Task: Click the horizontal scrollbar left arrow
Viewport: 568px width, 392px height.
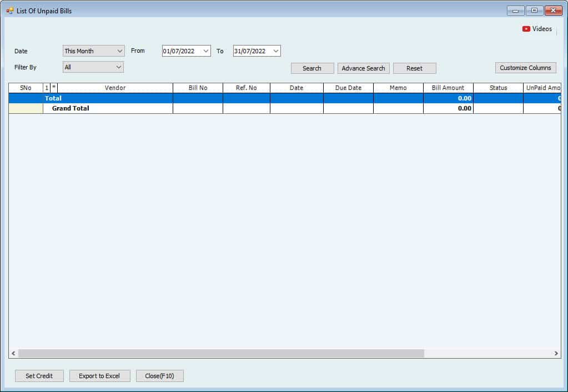Action: pos(13,353)
